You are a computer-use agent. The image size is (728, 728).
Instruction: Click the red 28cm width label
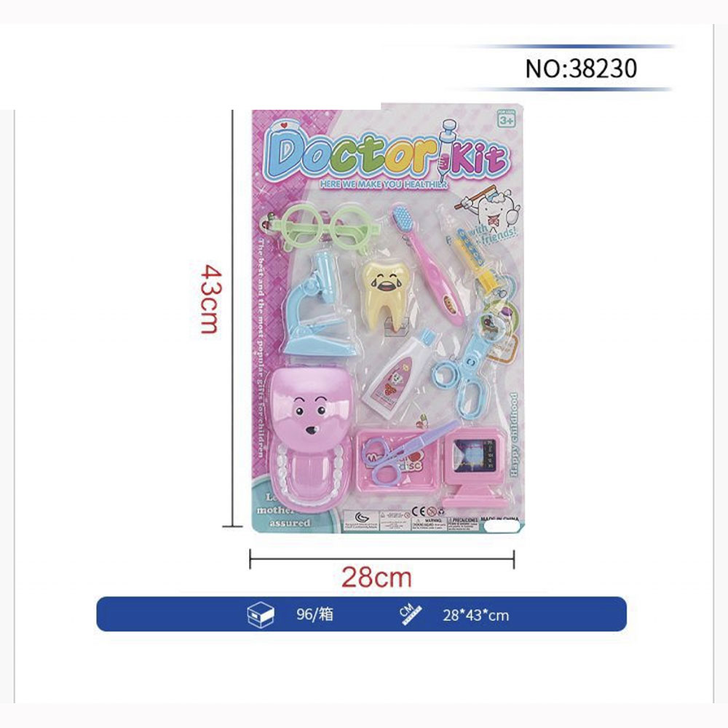[376, 577]
